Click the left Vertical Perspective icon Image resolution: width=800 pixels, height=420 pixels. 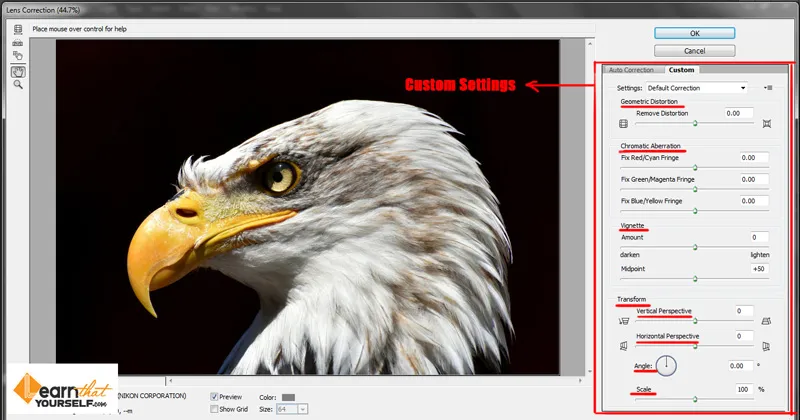coord(623,321)
